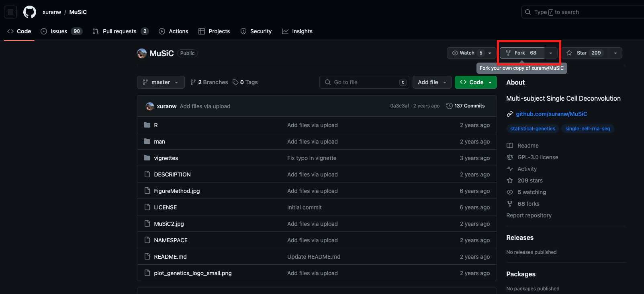The height and width of the screenshot is (294, 644).
Task: Click the MuSiC2.jpg file icon
Action: point(147,224)
